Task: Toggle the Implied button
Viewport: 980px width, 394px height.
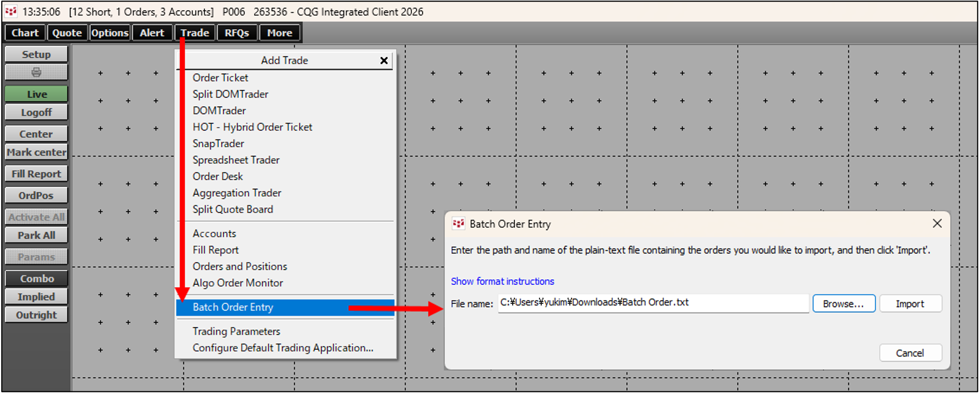Action: point(36,297)
